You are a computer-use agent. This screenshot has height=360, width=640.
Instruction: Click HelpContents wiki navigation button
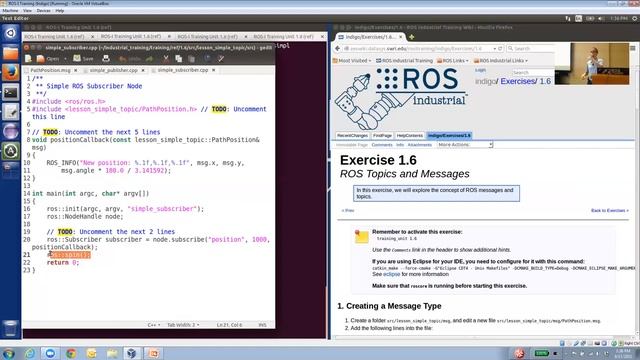[410, 136]
